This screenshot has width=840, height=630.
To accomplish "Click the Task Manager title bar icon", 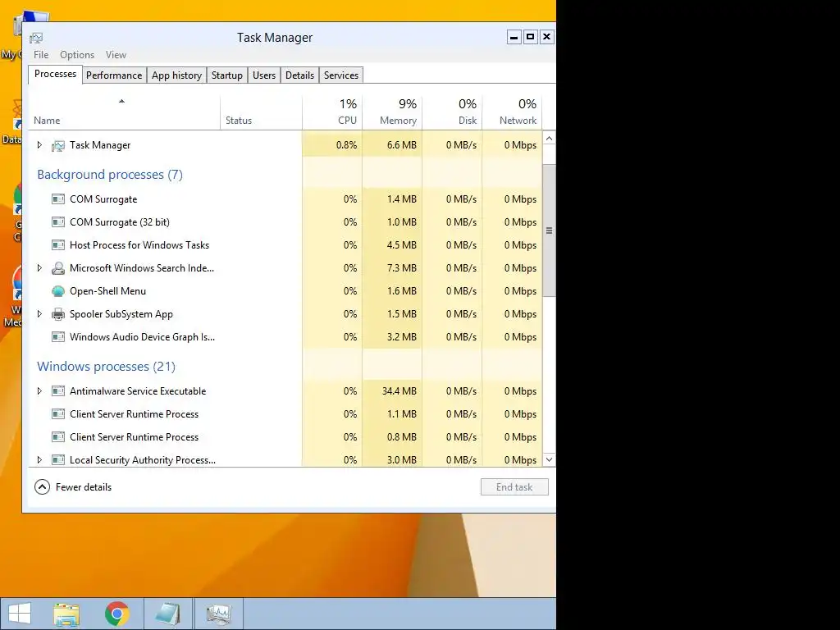I will 36,38.
